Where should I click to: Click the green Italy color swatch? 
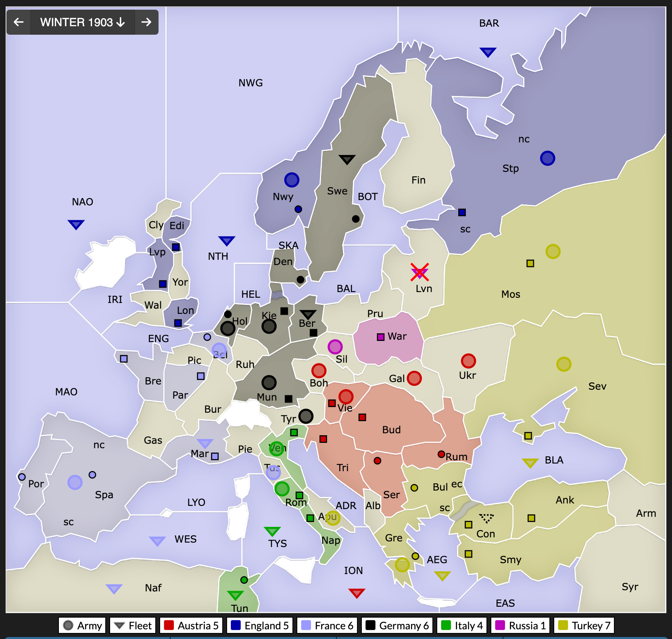[446, 626]
